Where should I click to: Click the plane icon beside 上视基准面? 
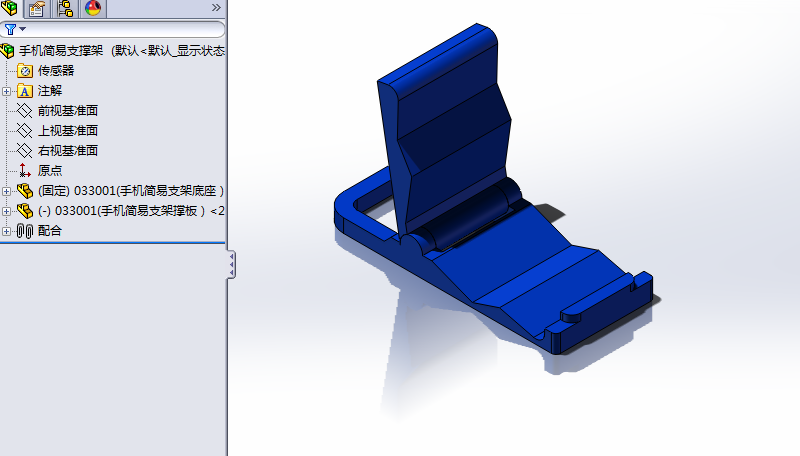24,131
